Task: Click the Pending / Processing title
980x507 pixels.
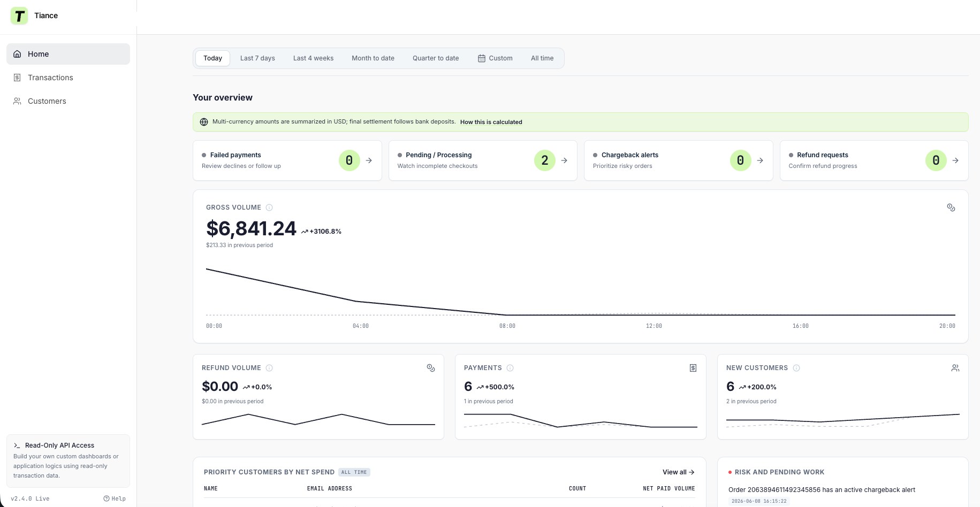Action: tap(439, 155)
